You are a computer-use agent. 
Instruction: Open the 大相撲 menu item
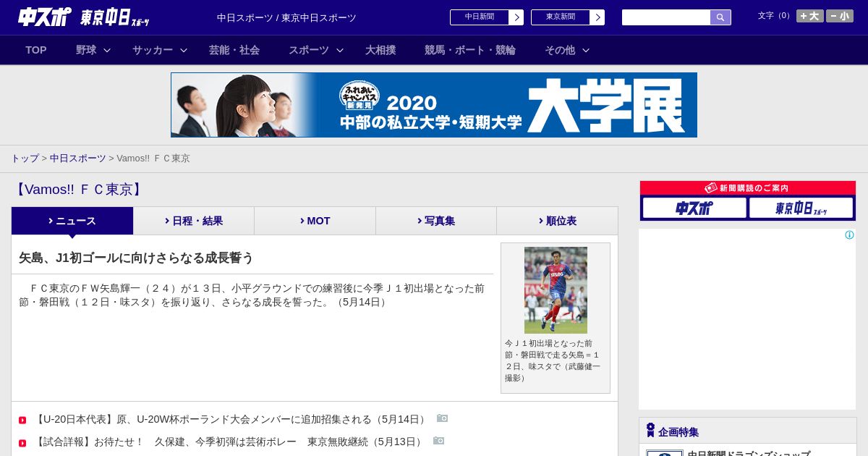380,50
